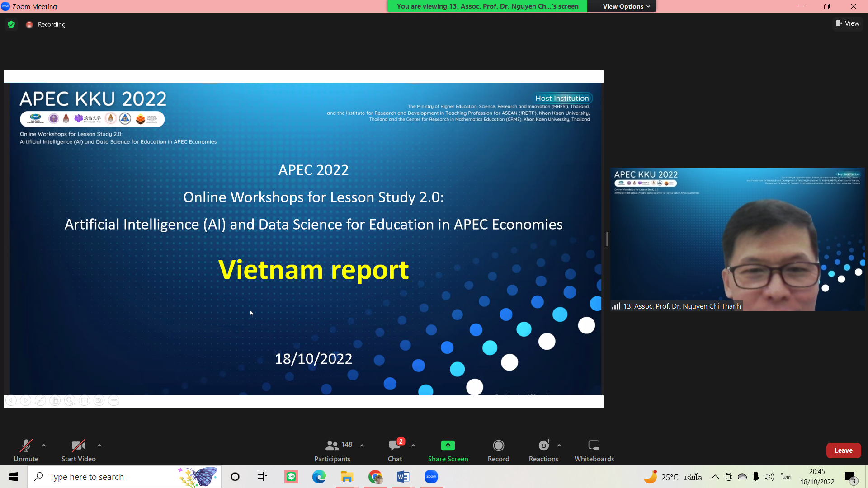The height and width of the screenshot is (488, 868).
Task: Click the Recording indicator label
Action: [52, 24]
